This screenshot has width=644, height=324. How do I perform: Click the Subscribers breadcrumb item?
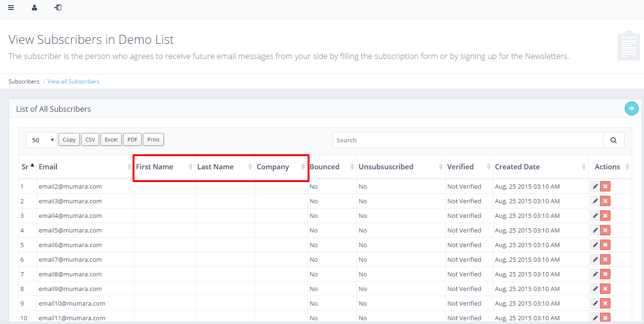click(x=24, y=82)
